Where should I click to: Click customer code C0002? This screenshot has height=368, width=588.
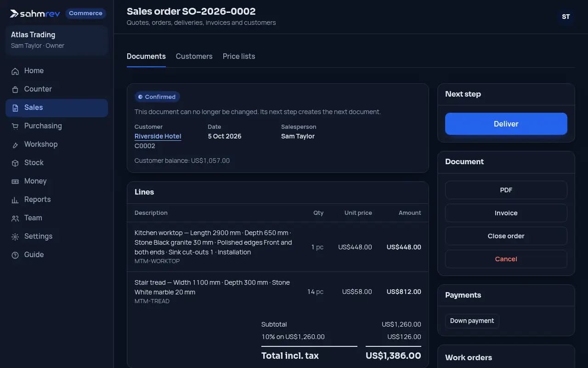tap(145, 146)
